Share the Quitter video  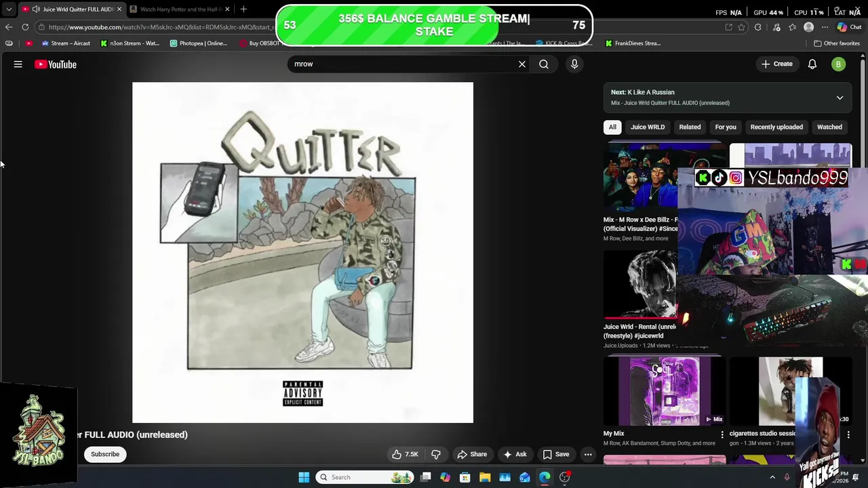tap(472, 454)
